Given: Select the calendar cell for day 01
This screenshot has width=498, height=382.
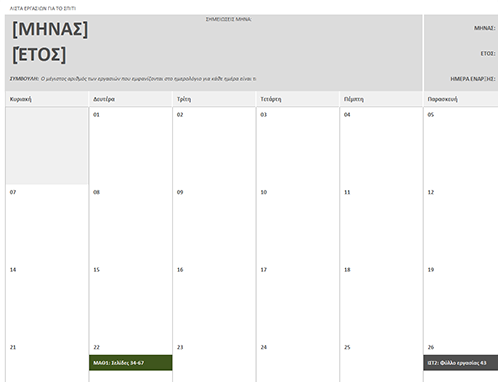Looking at the screenshot, I should [131, 146].
